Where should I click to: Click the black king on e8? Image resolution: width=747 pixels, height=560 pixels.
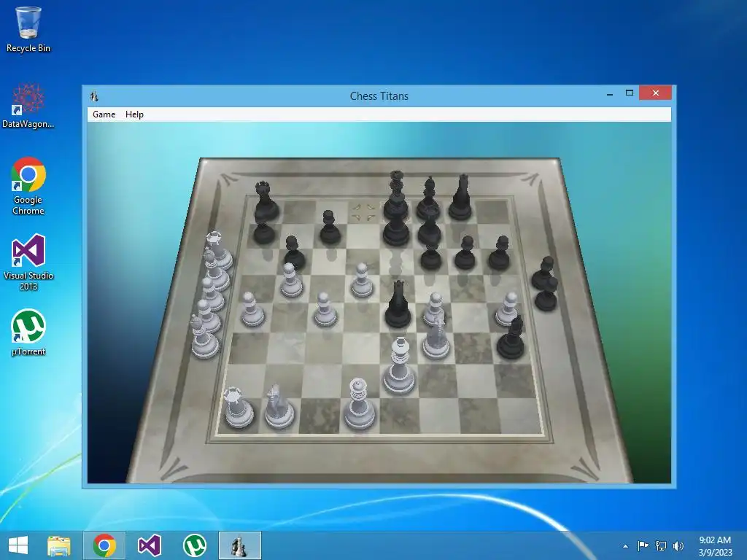click(396, 195)
